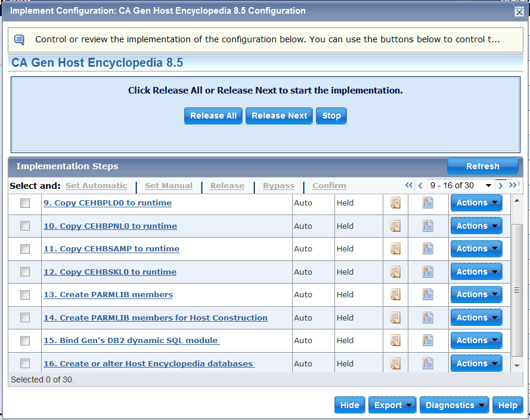This screenshot has height=420, width=530.
Task: View details list icon for step 10
Action: pos(427,226)
